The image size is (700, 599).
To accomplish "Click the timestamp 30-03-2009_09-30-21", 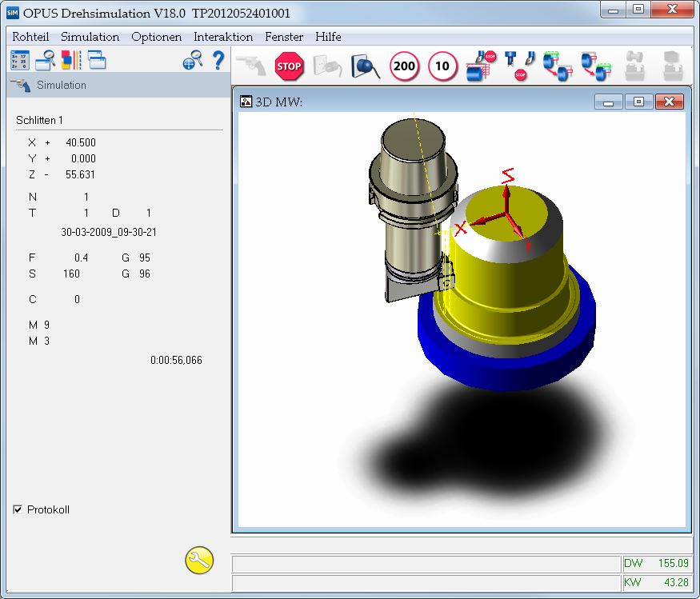I will tap(109, 232).
